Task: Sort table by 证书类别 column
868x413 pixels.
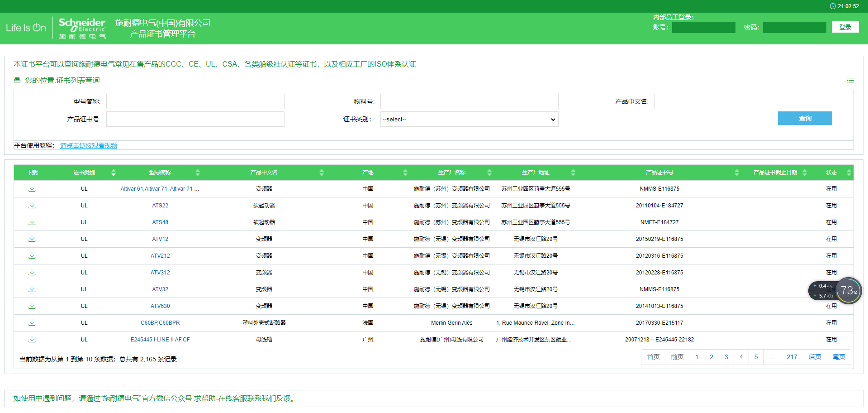Action: click(x=113, y=173)
